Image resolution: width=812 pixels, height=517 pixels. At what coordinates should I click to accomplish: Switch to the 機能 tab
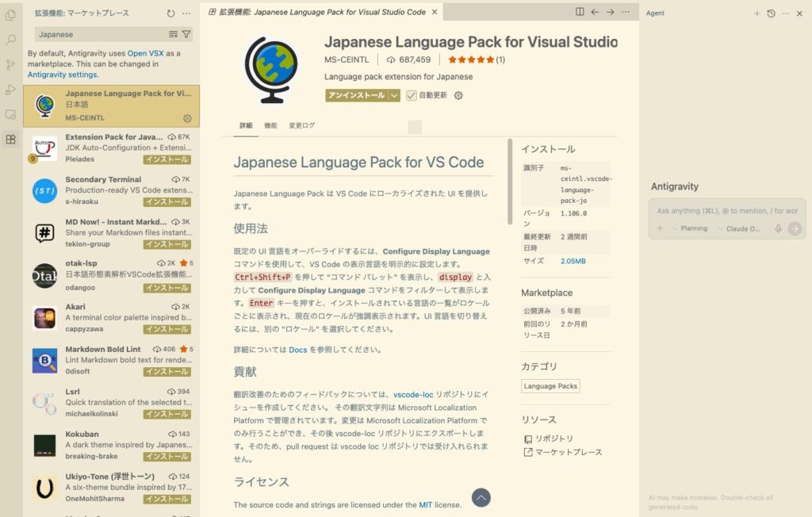click(x=270, y=125)
